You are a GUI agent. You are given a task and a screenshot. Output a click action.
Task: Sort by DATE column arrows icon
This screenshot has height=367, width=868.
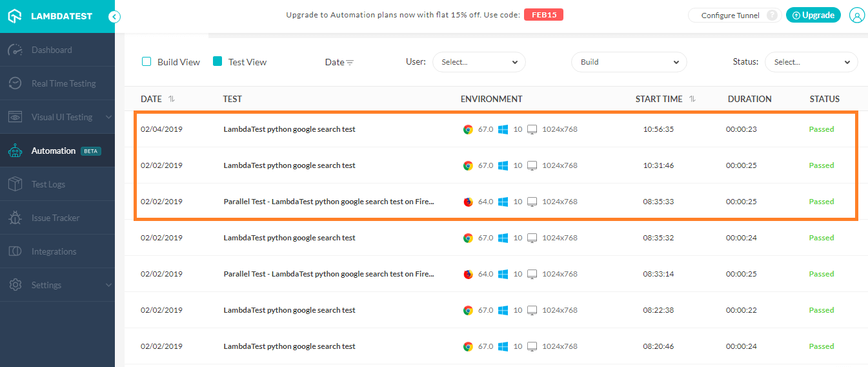tap(172, 99)
